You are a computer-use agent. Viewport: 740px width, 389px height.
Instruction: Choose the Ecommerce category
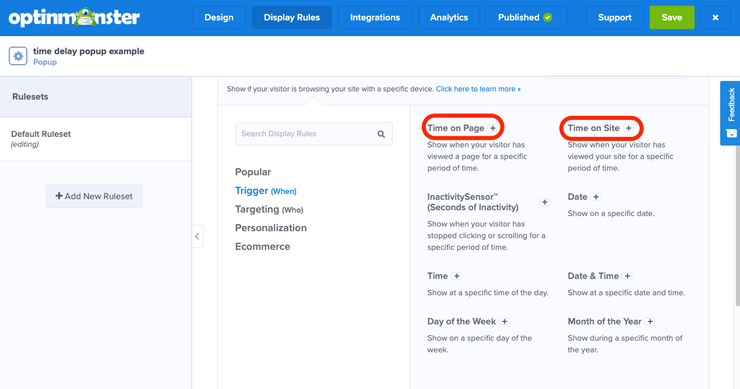click(x=262, y=246)
